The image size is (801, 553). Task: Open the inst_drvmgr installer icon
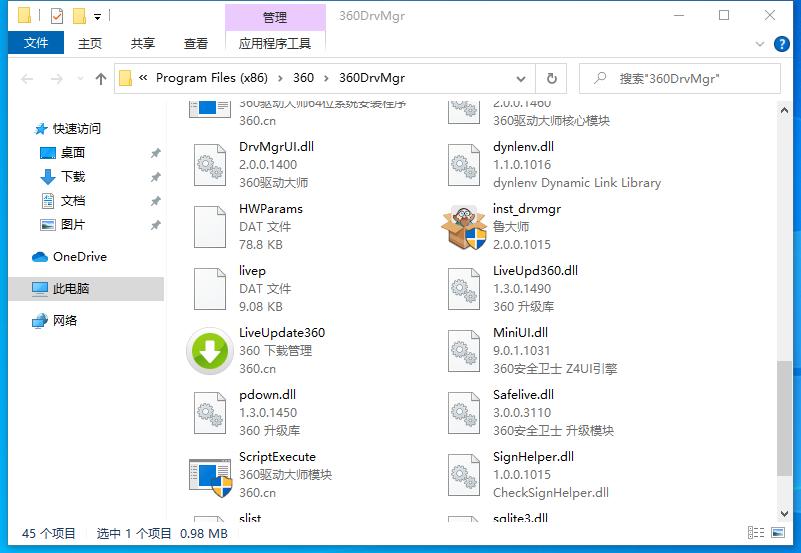pos(464,227)
